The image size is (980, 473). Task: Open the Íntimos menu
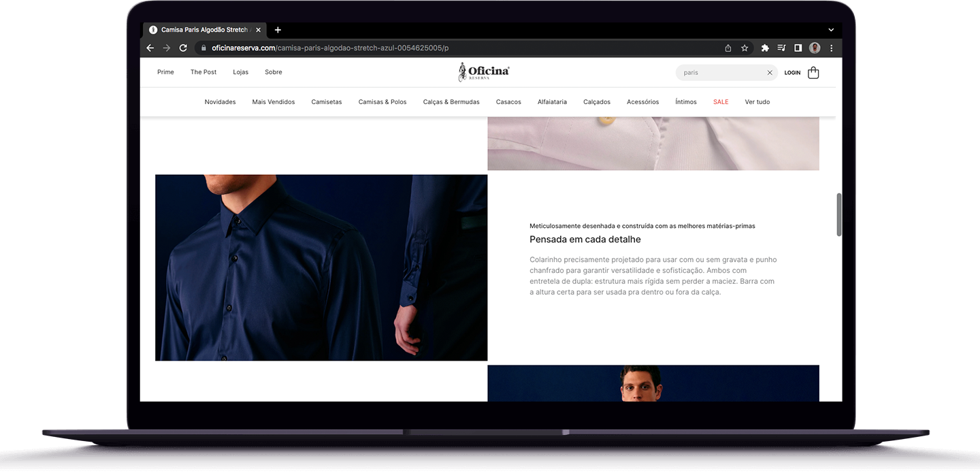(x=686, y=102)
